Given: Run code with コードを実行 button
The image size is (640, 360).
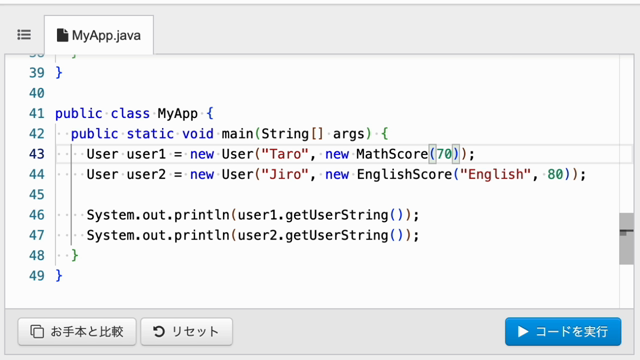Looking at the screenshot, I should pyautogui.click(x=563, y=331).
